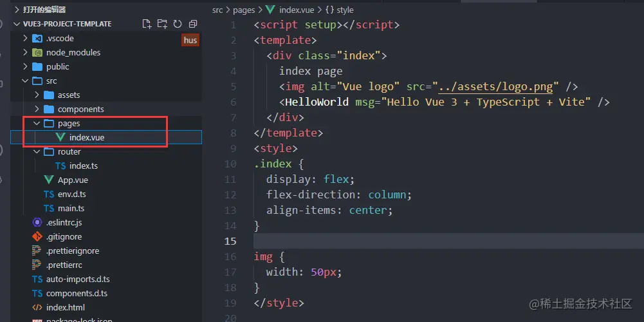Click the hus badge in explorer
Screen dimensions: 644x322
(190, 40)
